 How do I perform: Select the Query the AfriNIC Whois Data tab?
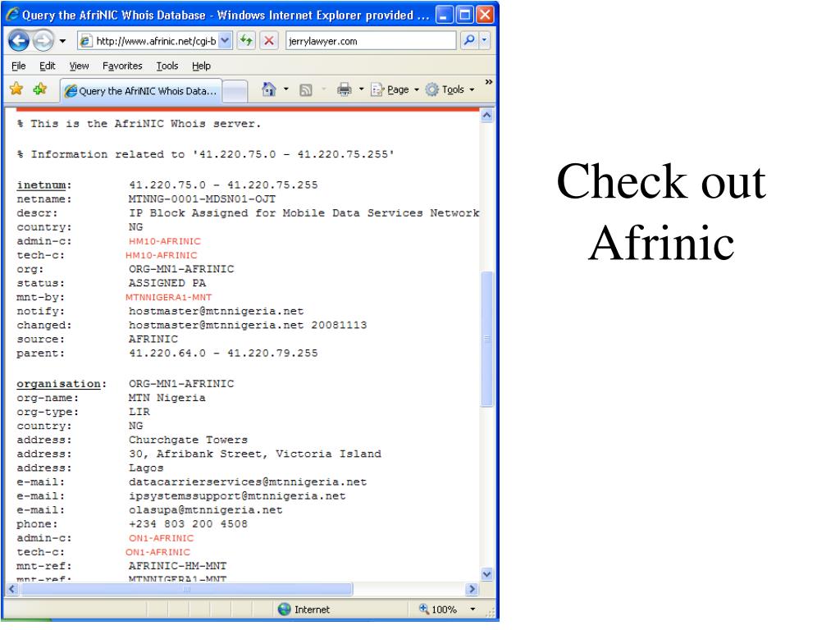pos(140,91)
